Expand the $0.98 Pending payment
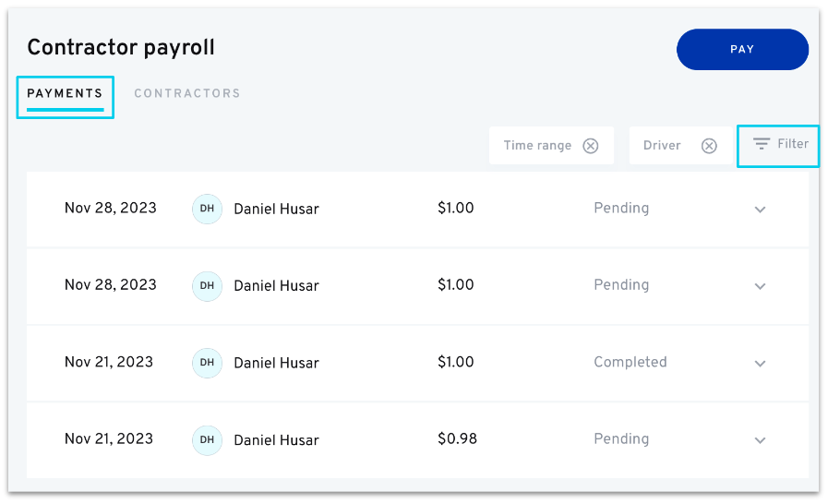 (x=760, y=440)
